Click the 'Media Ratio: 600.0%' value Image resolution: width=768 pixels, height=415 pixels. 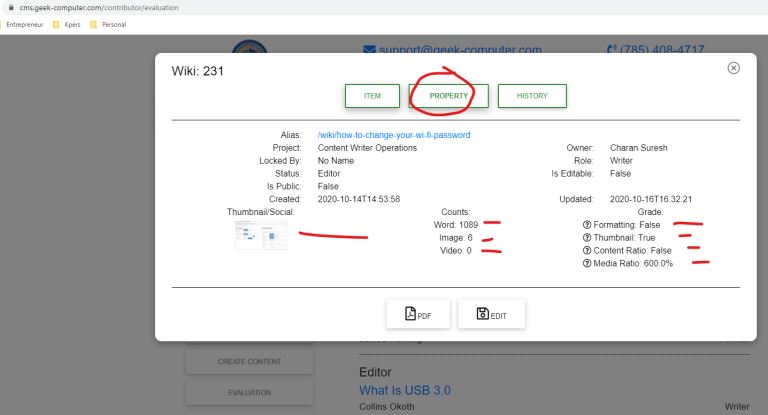(633, 263)
